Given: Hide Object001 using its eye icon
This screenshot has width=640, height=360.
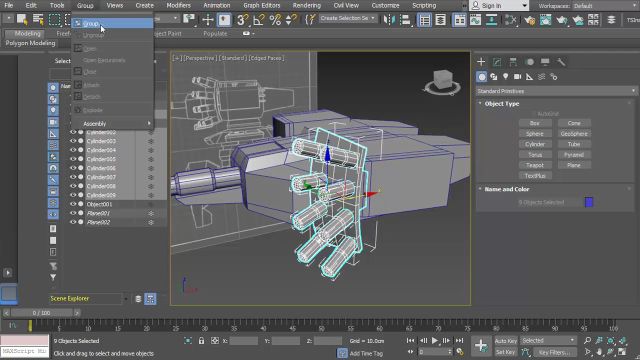Looking at the screenshot, I should coord(73,204).
